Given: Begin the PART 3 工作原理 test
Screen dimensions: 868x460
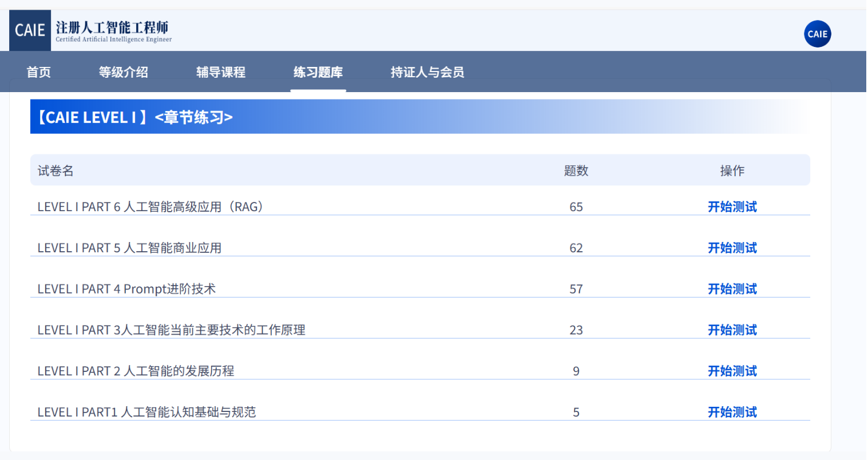Looking at the screenshot, I should tap(732, 330).
